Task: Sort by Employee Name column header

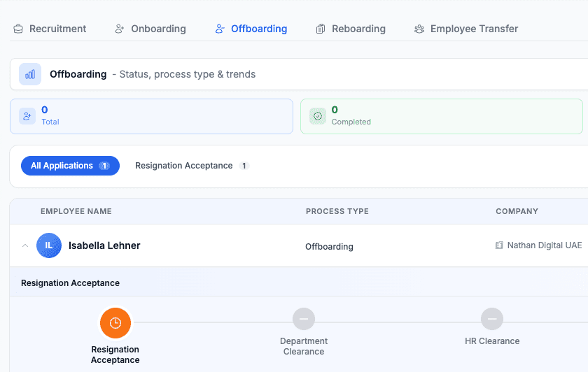Action: (76, 211)
